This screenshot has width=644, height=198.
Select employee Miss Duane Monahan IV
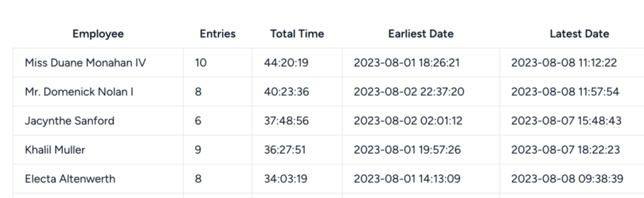point(85,63)
